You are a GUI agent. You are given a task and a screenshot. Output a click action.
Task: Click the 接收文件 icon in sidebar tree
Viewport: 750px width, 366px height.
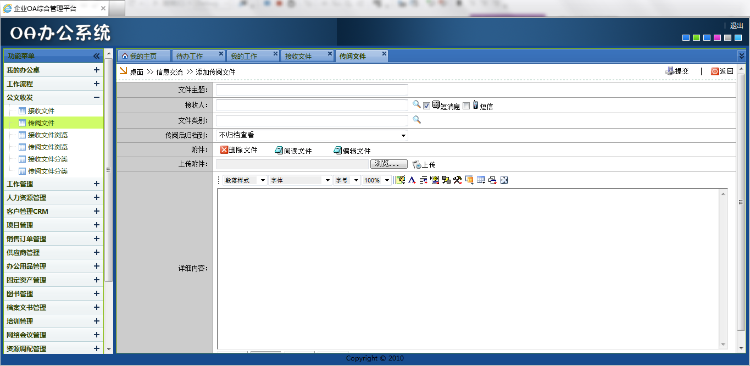pyautogui.click(x=22, y=111)
